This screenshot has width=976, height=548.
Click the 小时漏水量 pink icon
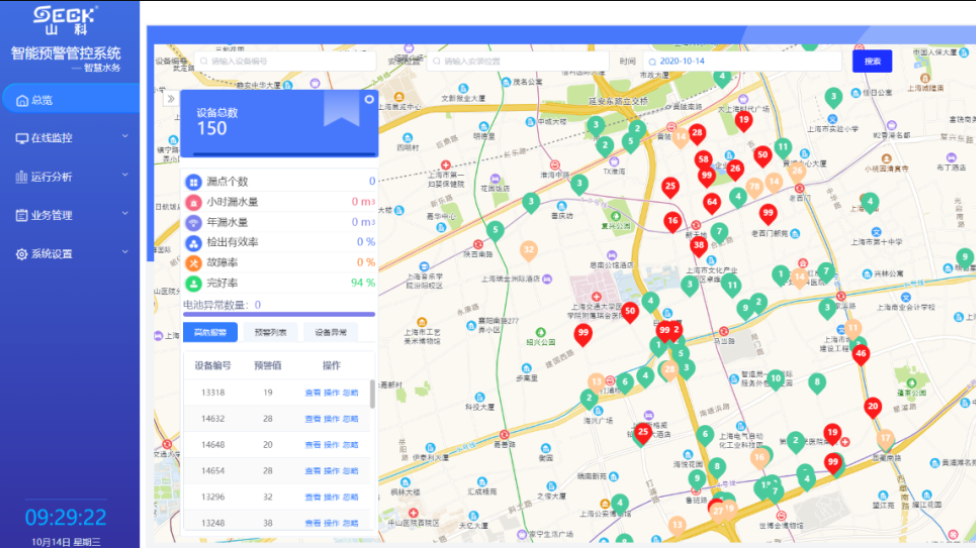tap(194, 201)
